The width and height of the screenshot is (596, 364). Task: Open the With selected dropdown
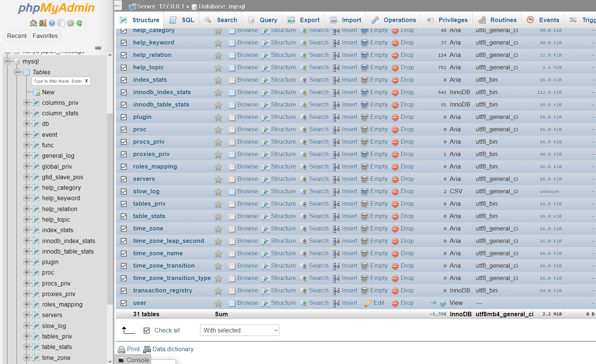[x=240, y=330]
